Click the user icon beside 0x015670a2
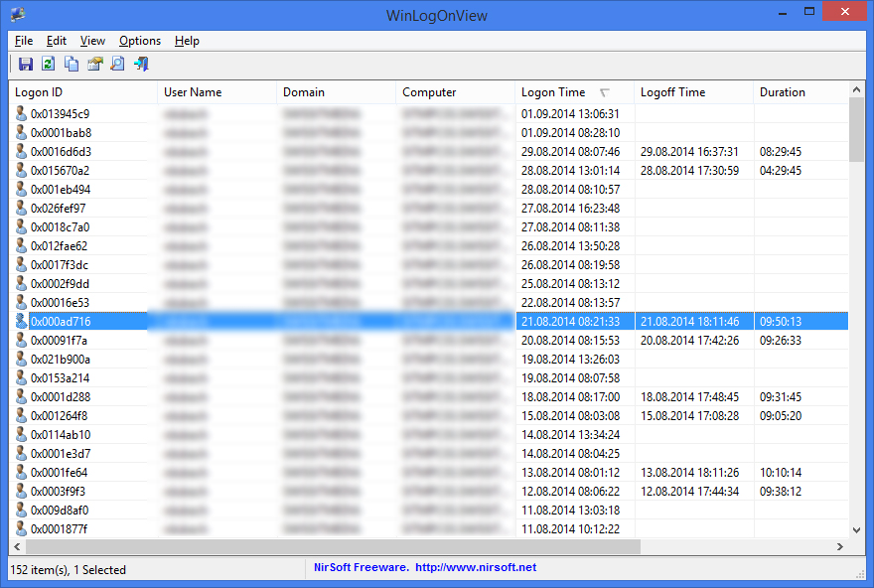 [21, 171]
